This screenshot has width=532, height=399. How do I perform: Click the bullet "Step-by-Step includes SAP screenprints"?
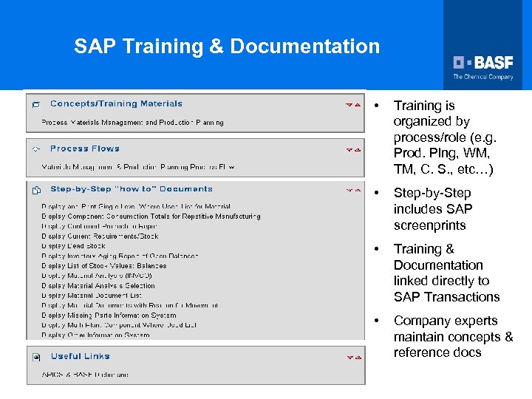point(433,209)
